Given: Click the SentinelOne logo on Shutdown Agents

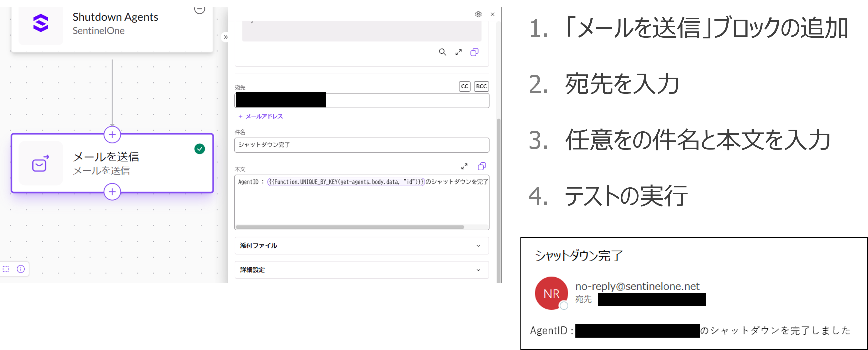Looking at the screenshot, I should pos(41,23).
